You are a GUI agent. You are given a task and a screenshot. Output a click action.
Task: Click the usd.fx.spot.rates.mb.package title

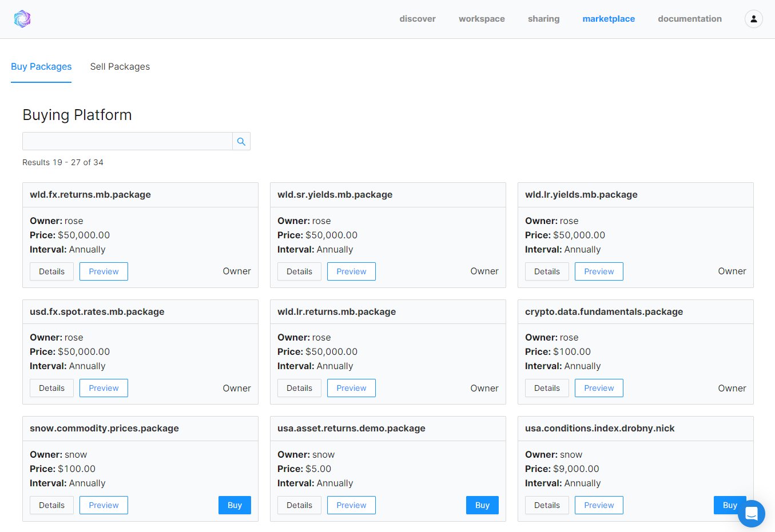pos(97,312)
